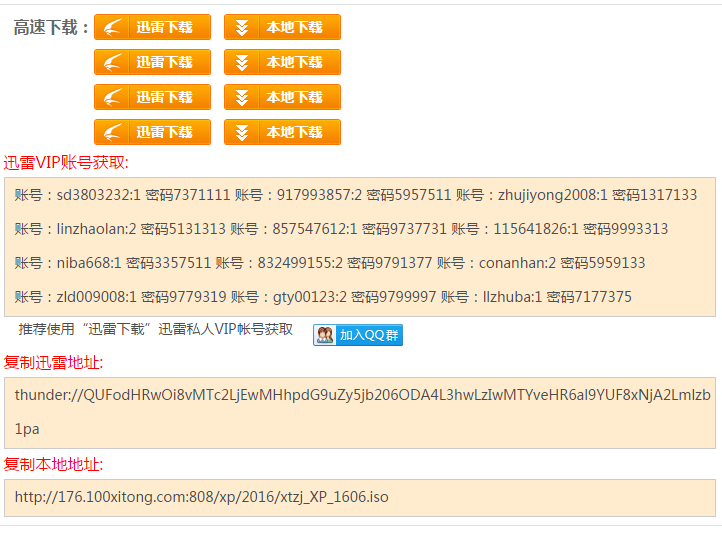The image size is (722, 544).
Task: Click the 高速下载 label
Action: (51, 28)
